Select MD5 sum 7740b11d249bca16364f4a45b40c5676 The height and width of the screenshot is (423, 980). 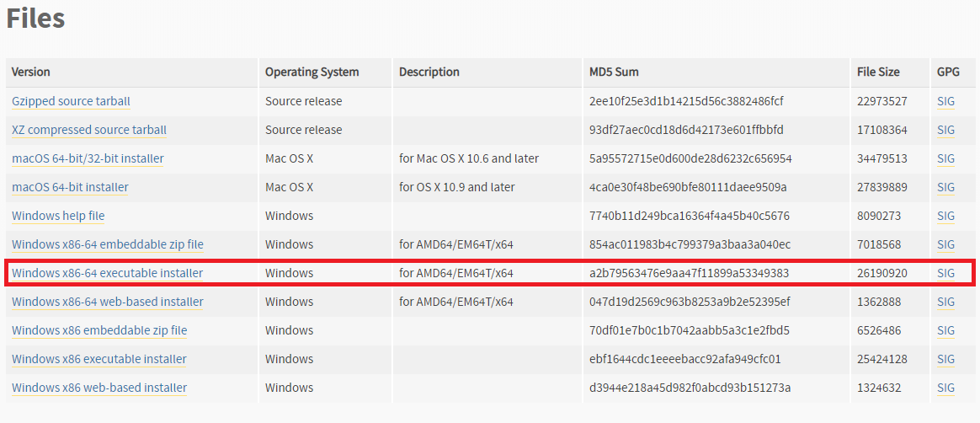[690, 216]
